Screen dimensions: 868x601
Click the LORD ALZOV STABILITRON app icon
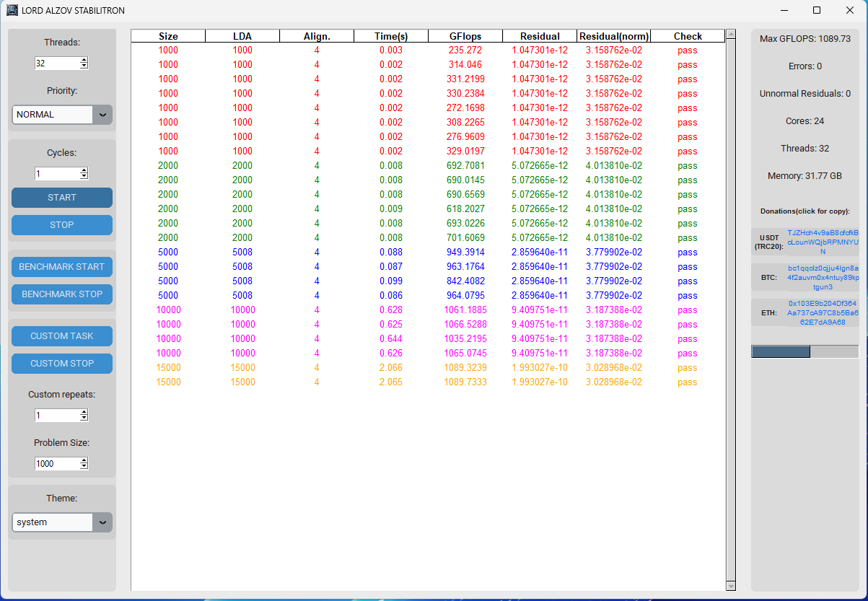(x=12, y=10)
